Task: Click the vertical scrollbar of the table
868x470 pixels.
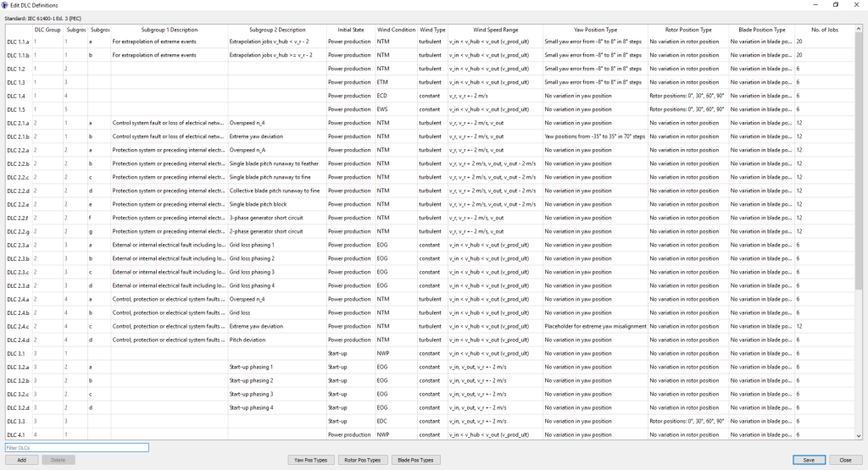Action: coord(858,169)
